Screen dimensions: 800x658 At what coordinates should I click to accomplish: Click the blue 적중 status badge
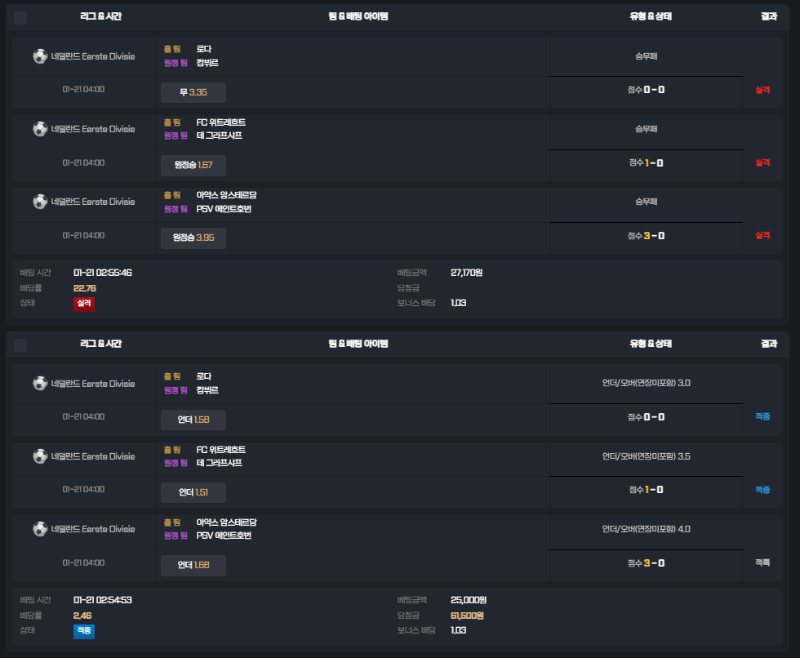[84, 631]
